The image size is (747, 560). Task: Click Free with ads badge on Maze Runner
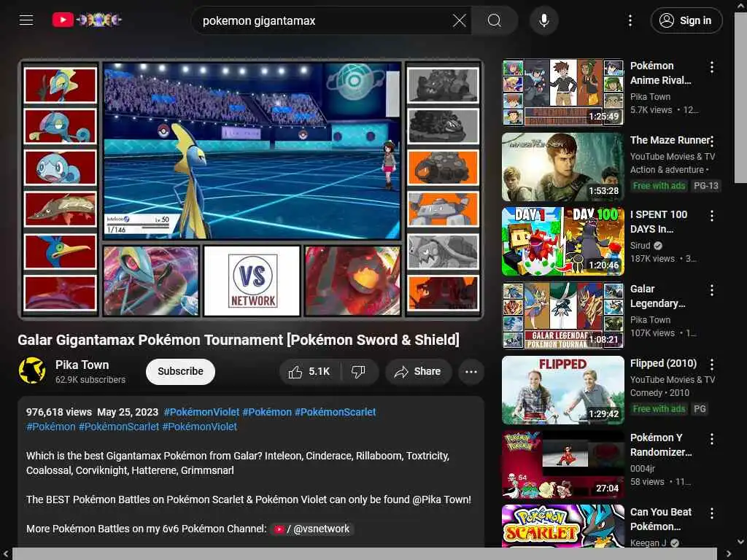pos(659,186)
